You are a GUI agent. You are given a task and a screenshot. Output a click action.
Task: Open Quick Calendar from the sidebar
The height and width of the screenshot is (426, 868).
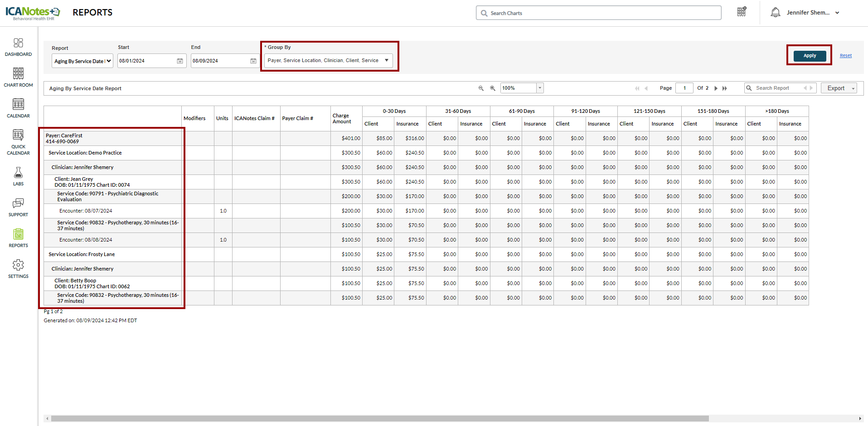18,142
